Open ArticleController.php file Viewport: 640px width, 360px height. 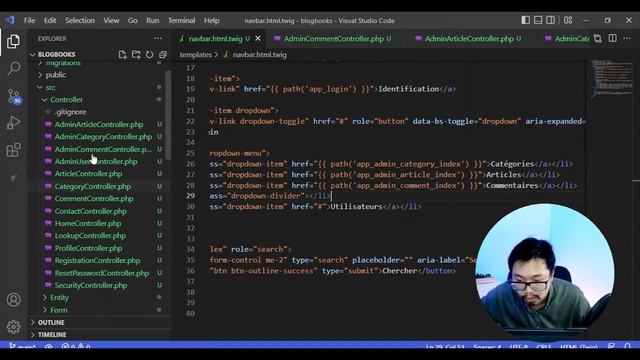[88, 174]
